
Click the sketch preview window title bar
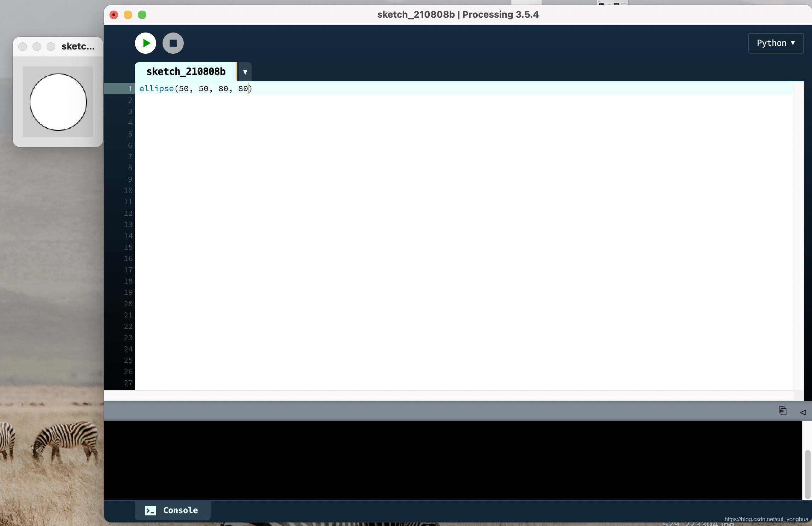click(x=78, y=46)
